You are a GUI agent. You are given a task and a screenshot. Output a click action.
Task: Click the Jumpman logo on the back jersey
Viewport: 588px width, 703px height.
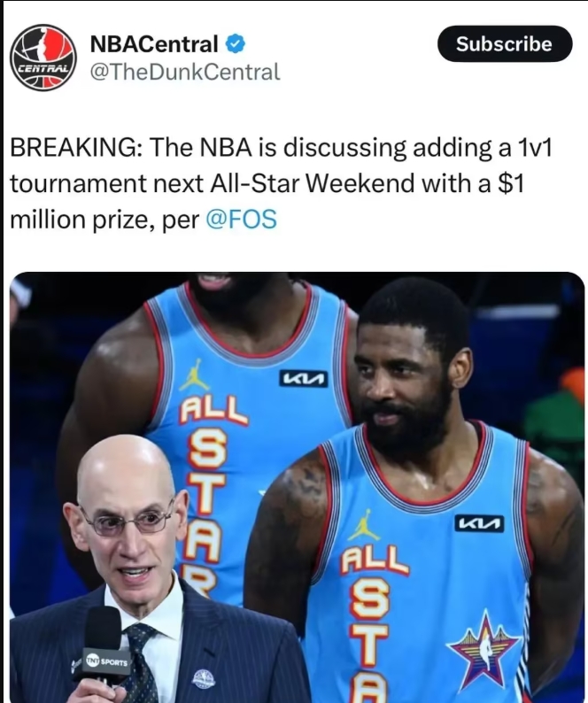[195, 375]
